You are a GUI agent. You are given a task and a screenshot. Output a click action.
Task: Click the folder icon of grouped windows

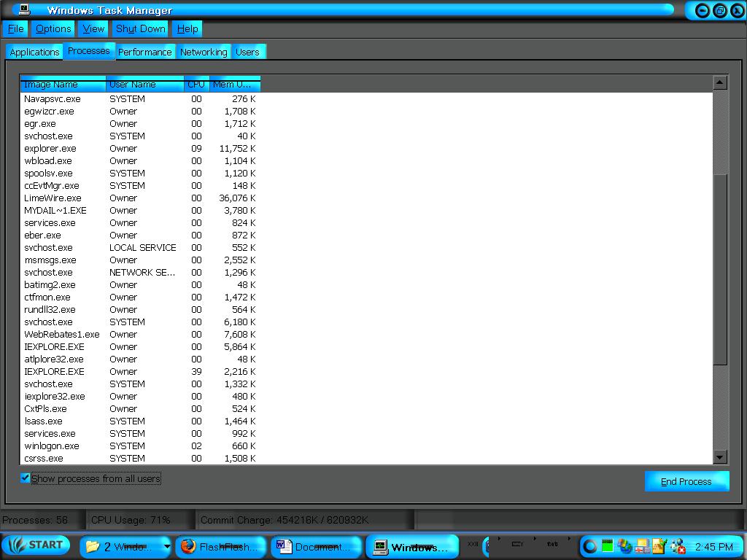93,546
